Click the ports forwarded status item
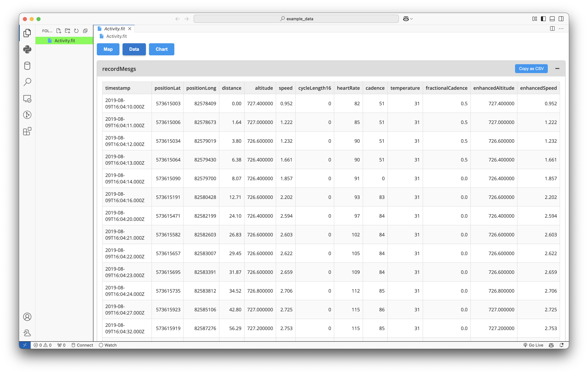588x374 pixels. click(61, 345)
